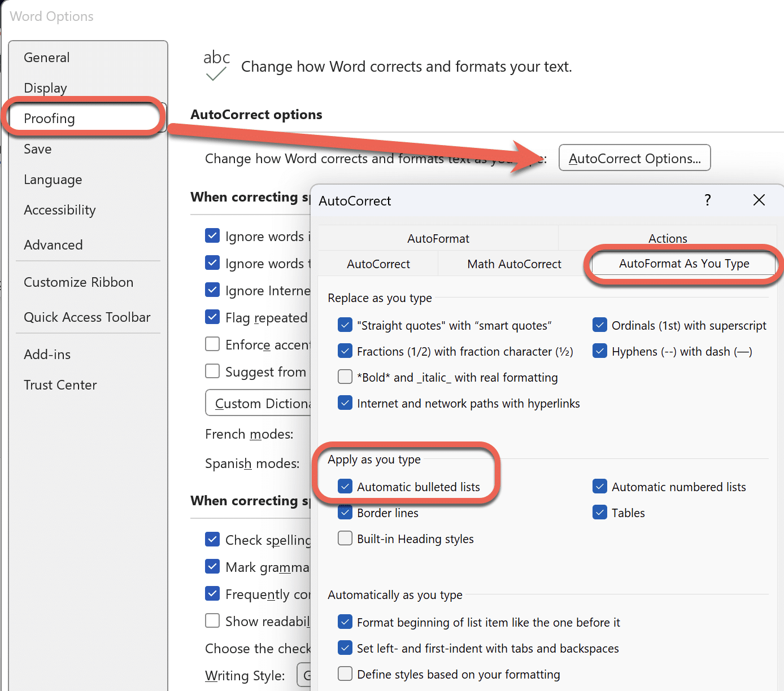784x691 pixels.
Task: Switch to the Math AutoCorrect tab
Action: (514, 264)
